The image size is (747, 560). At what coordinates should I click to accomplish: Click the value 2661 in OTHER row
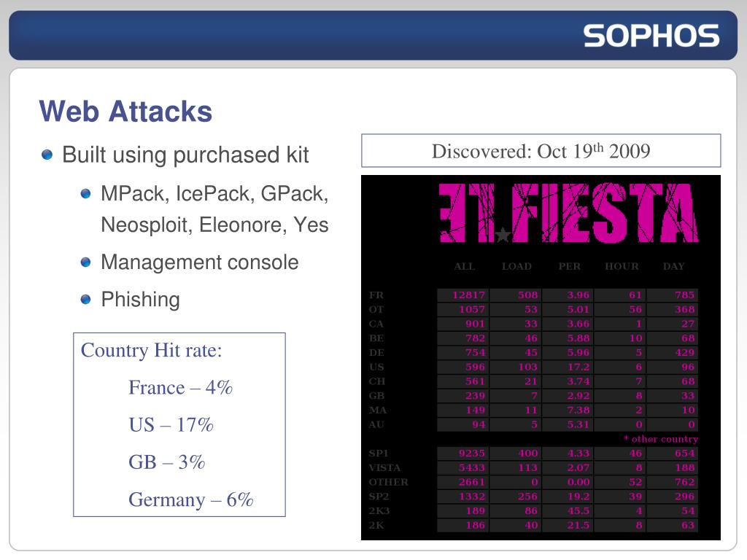click(x=472, y=482)
